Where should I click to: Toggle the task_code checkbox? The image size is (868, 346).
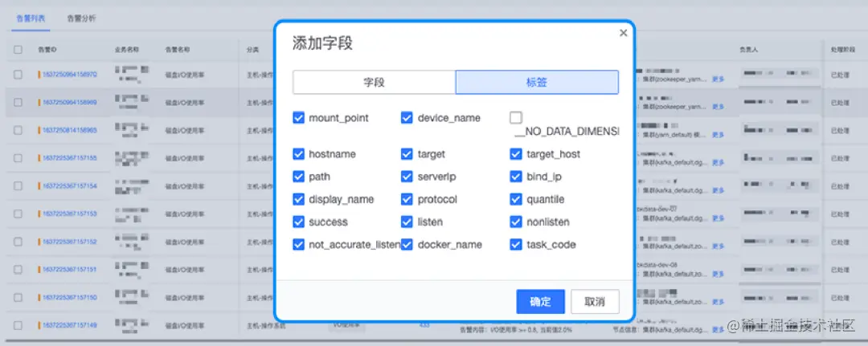point(516,244)
